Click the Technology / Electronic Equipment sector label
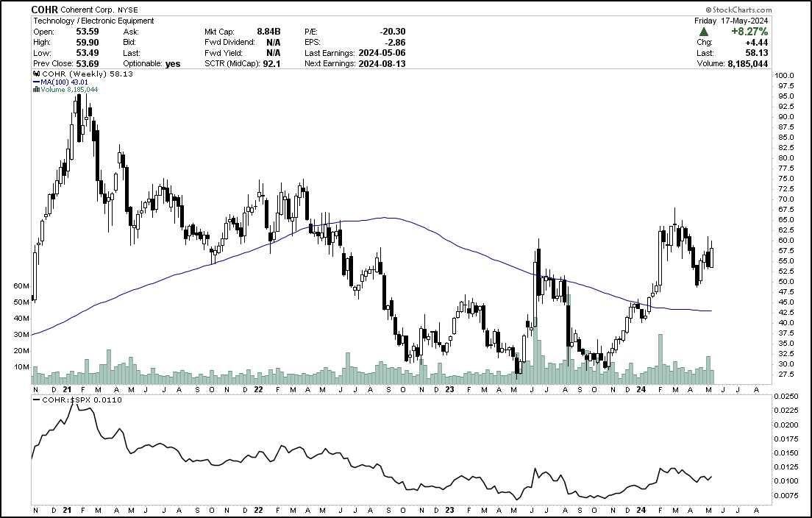 point(93,21)
